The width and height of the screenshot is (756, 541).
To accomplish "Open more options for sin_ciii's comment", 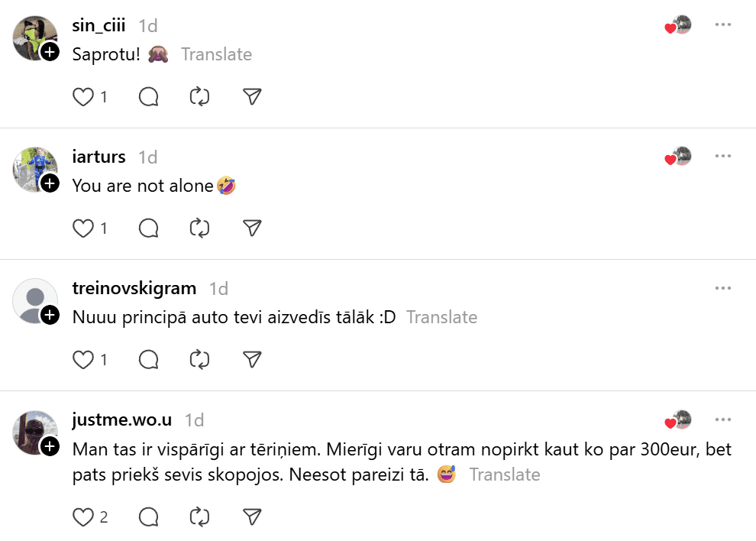I will point(722,25).
